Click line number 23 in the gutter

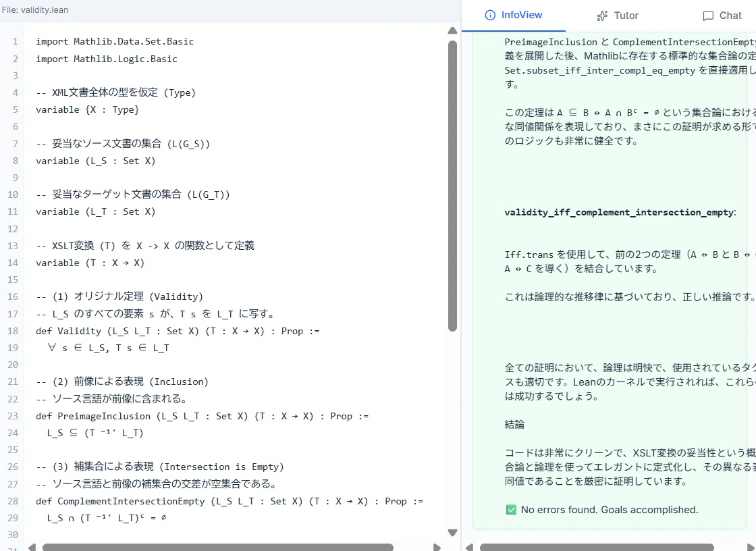pyautogui.click(x=13, y=416)
